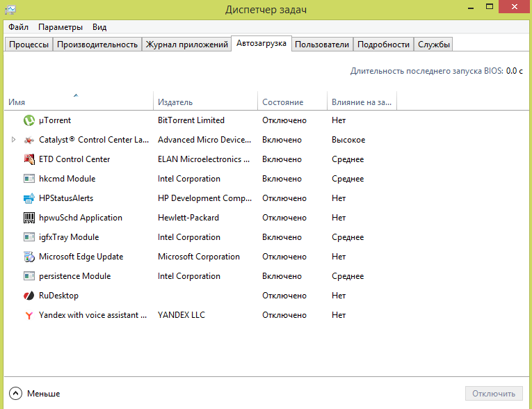Click the persistence Module icon
The height and width of the screenshot is (409, 532).
[29, 276]
